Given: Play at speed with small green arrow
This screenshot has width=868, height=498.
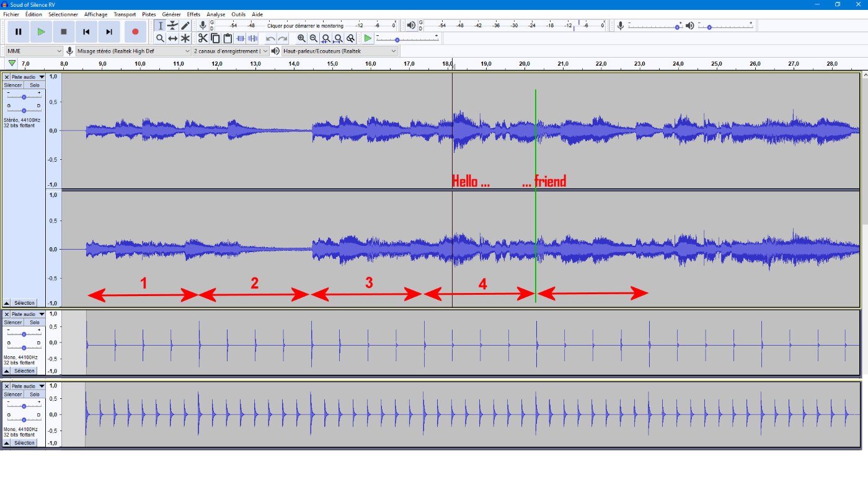Looking at the screenshot, I should coord(368,38).
